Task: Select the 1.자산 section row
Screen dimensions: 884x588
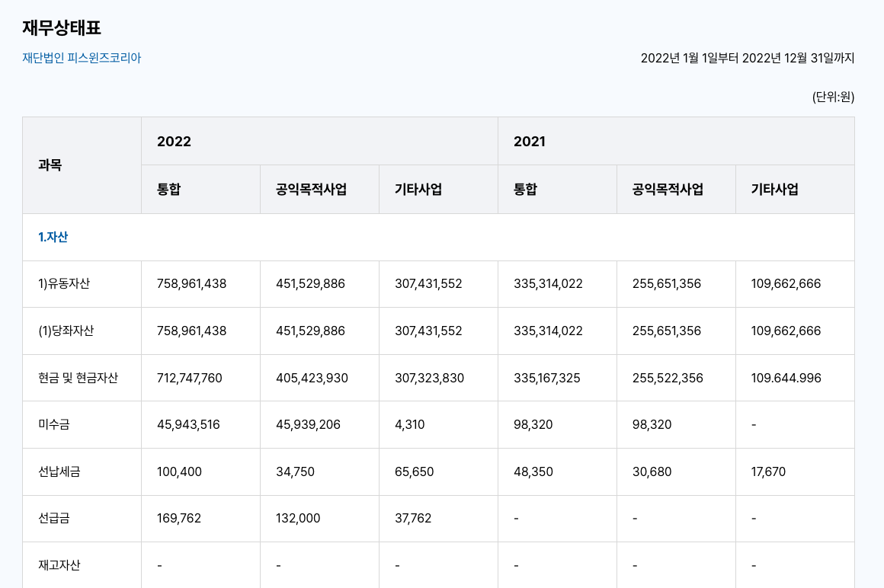Action: tap(53, 237)
